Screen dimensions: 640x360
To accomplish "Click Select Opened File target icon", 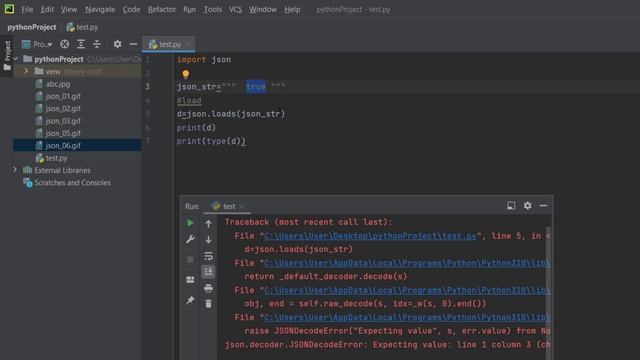I will click(64, 44).
